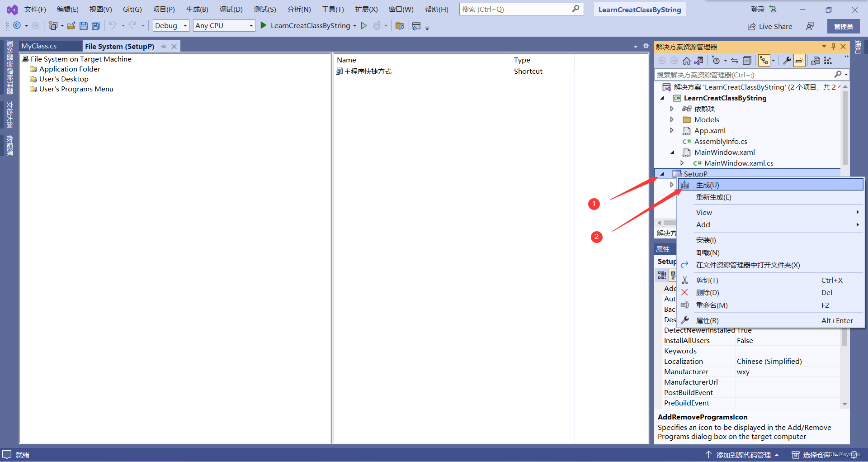The width and height of the screenshot is (868, 462).
Task: Click the copy-documents icon in Solution Explorer toolbar
Action: point(816,61)
